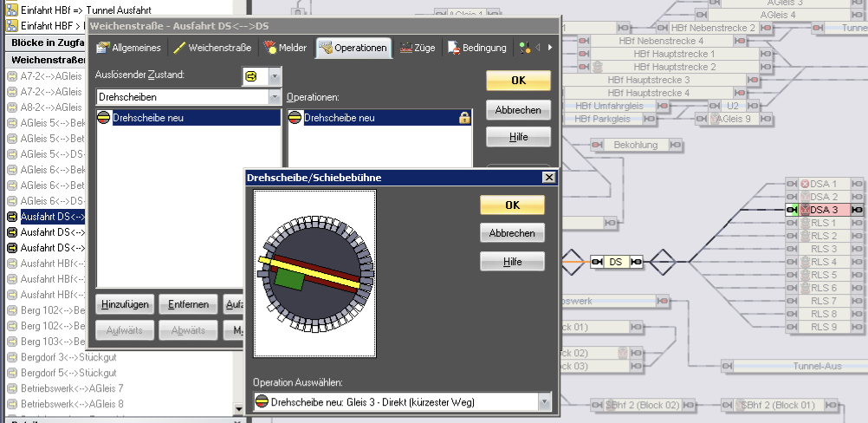The width and height of the screenshot is (868, 423).
Task: Click Abbrechen in the Drehscheibe/Schiebebühne dialog
Action: coord(512,233)
